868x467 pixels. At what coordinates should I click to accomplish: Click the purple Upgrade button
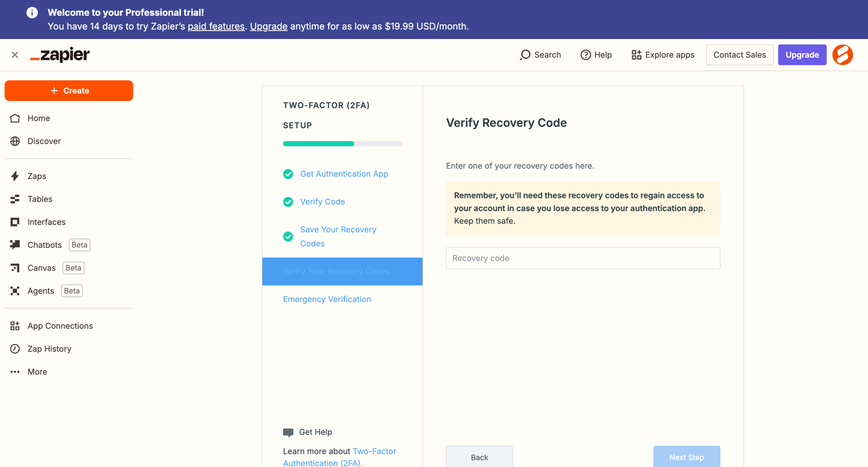coord(802,55)
